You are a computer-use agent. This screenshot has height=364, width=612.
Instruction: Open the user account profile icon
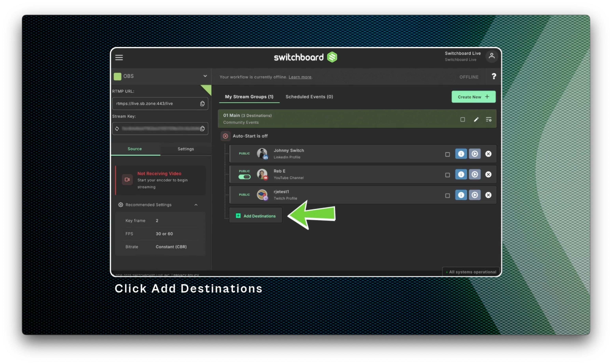point(491,56)
